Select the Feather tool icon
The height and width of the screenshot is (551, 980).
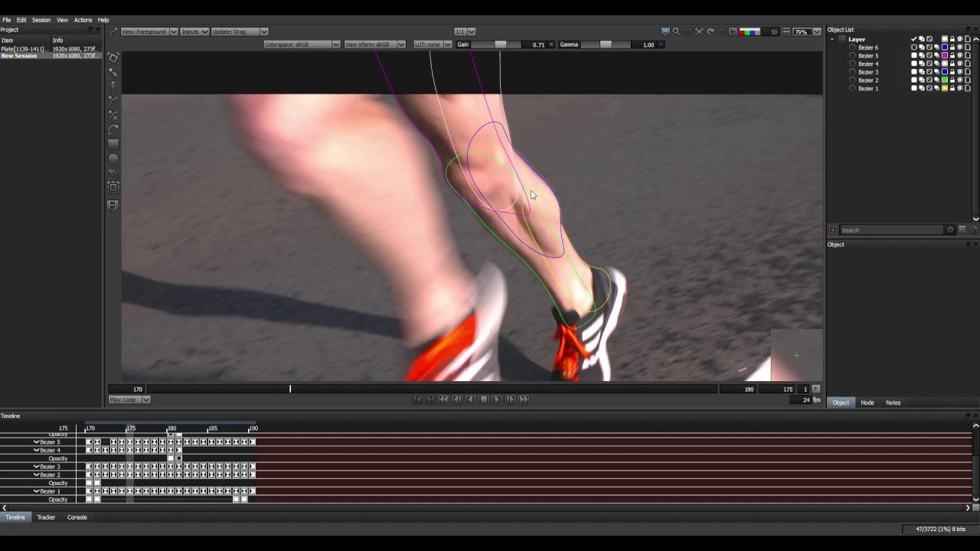(x=113, y=173)
